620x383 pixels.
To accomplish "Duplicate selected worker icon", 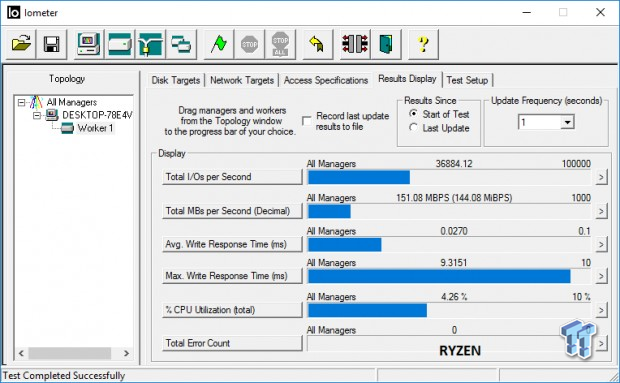I will [181, 44].
